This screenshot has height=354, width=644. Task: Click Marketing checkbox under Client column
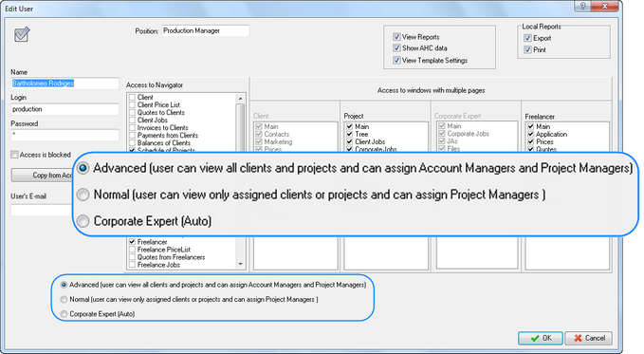tap(259, 141)
